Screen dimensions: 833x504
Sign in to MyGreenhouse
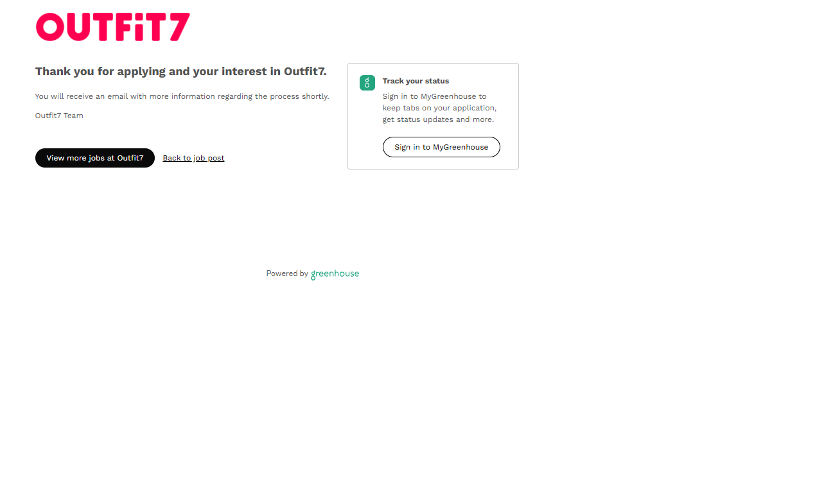(441, 147)
